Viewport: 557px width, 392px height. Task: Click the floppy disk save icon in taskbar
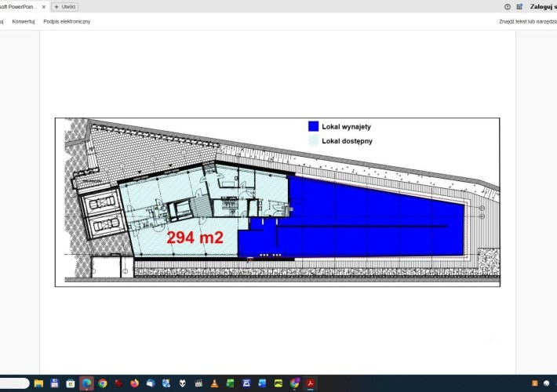point(55,383)
